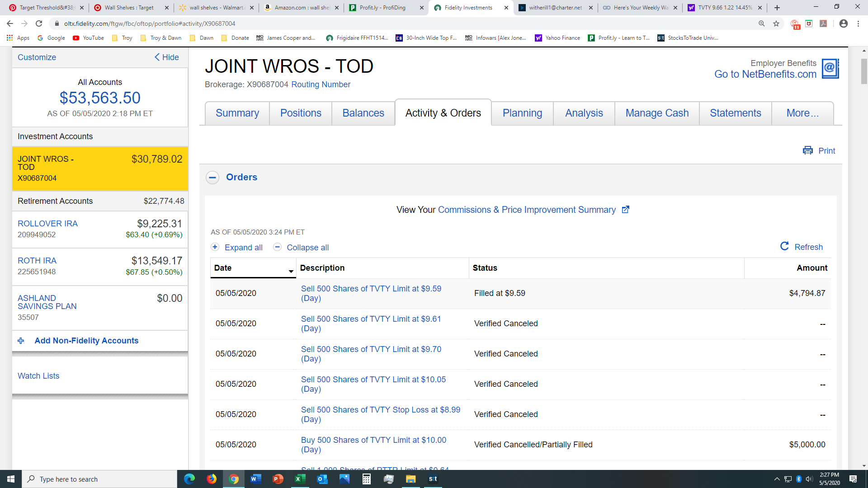Click the browser zoom magnifier icon
Image resolution: width=868 pixels, height=488 pixels.
coord(762,23)
